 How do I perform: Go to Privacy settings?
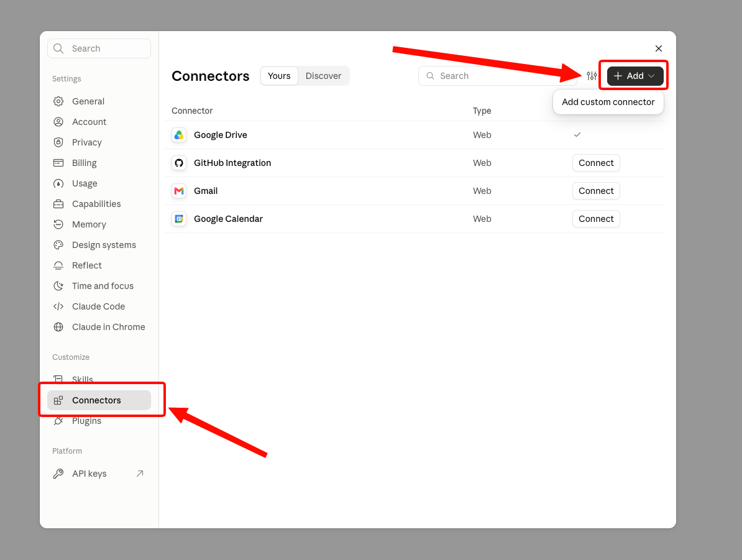(x=99, y=142)
